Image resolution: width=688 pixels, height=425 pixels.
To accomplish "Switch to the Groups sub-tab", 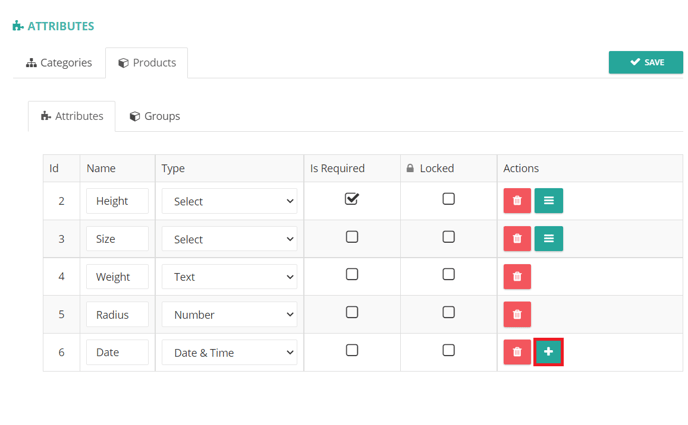I will pos(155,116).
